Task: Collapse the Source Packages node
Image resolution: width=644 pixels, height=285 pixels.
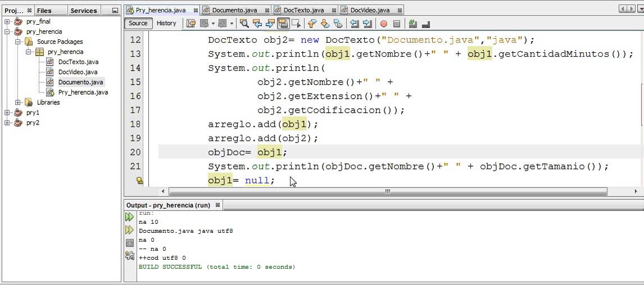Action: (x=17, y=42)
